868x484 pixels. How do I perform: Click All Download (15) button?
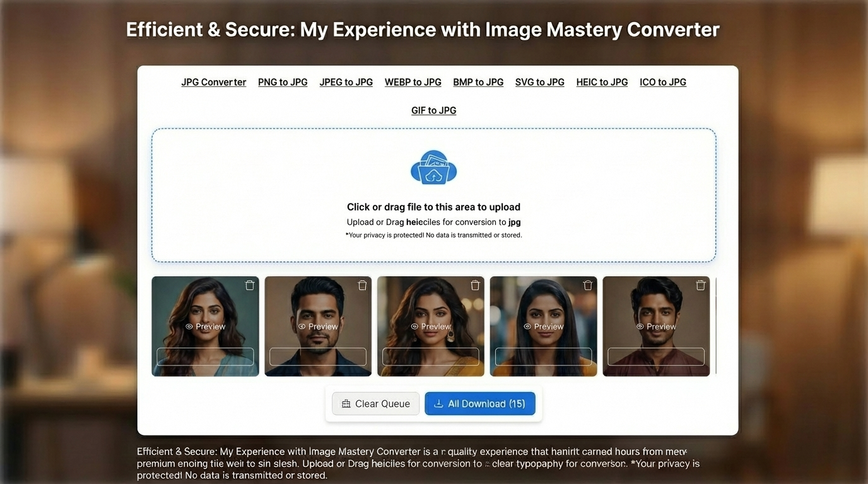(480, 403)
